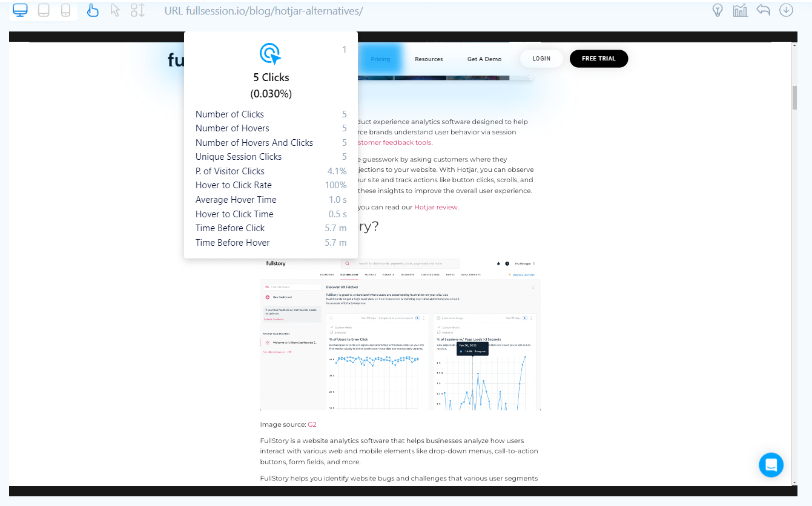Viewport: 812px width, 506px height.
Task: Open the bar chart statistics icon
Action: tap(740, 10)
